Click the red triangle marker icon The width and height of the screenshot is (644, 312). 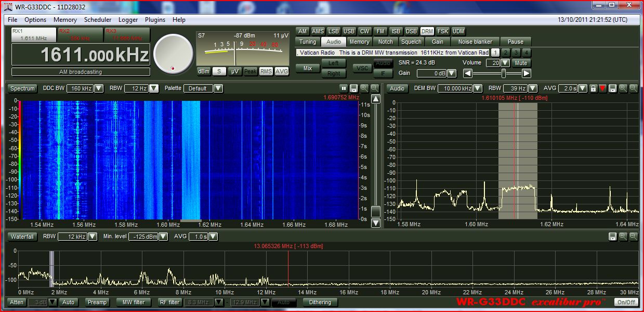pos(603,88)
